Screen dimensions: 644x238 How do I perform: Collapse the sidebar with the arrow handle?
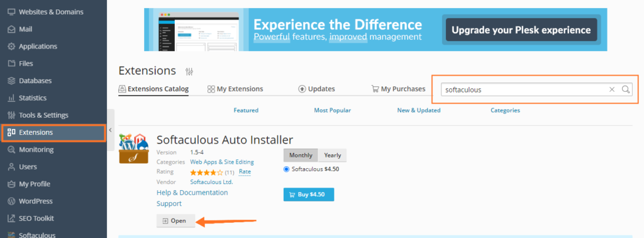[110, 130]
